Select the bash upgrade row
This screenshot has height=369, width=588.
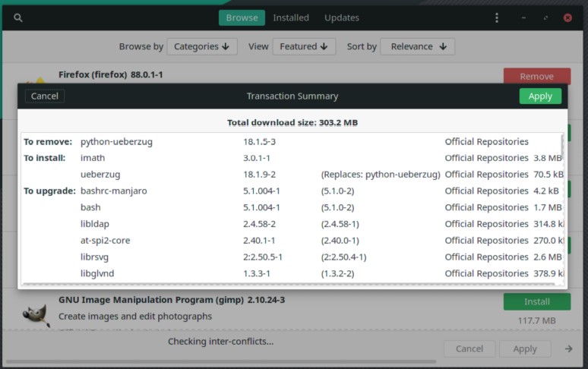[292, 207]
